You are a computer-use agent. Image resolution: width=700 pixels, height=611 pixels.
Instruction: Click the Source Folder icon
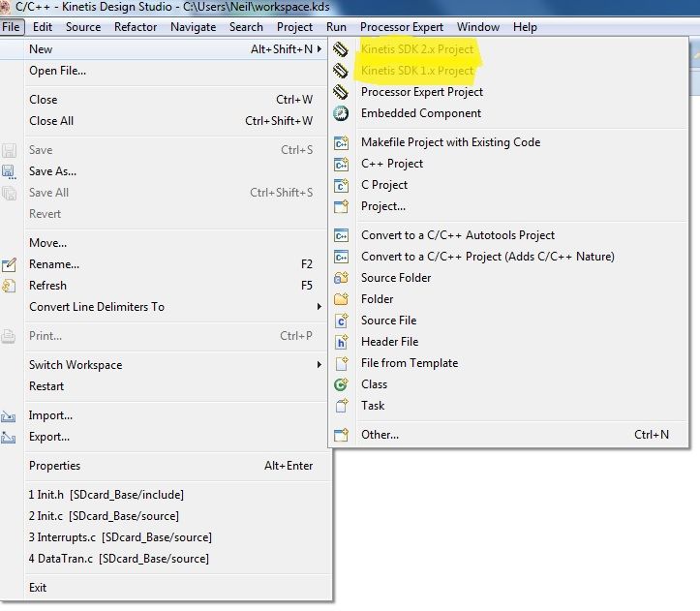click(341, 278)
